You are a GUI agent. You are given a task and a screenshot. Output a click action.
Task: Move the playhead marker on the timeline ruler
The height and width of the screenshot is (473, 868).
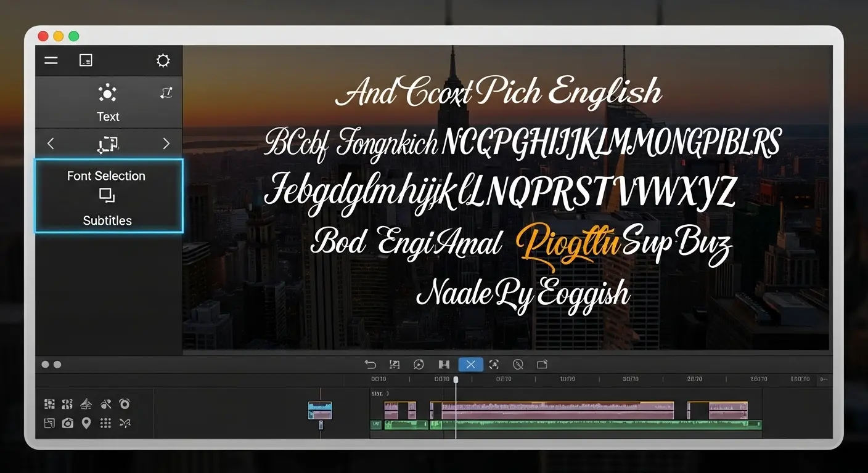456,380
